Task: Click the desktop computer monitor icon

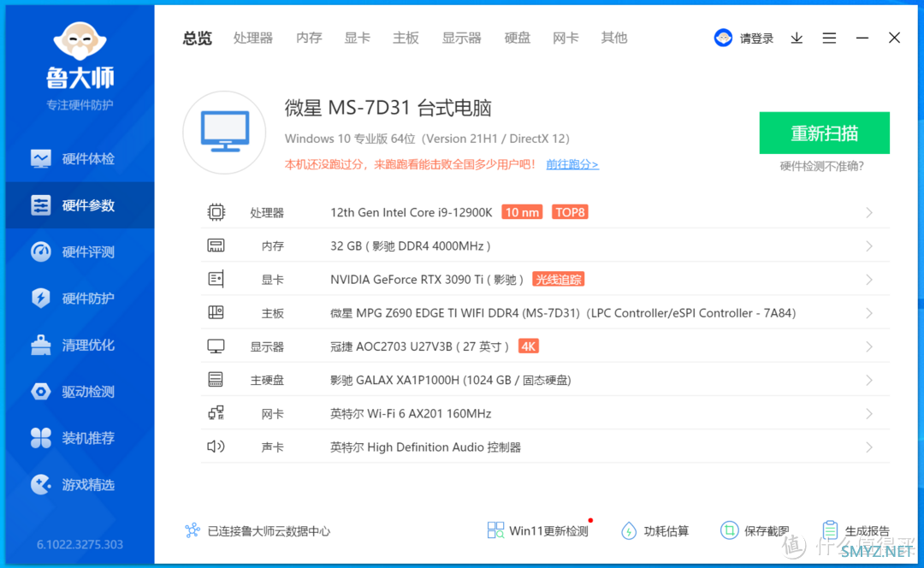Action: (224, 132)
